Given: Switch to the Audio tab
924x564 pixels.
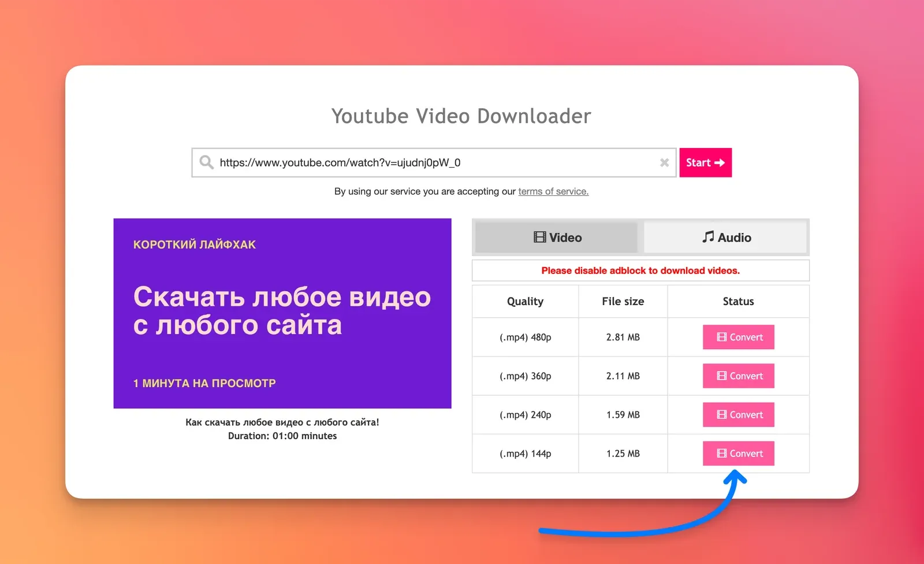Looking at the screenshot, I should point(725,238).
